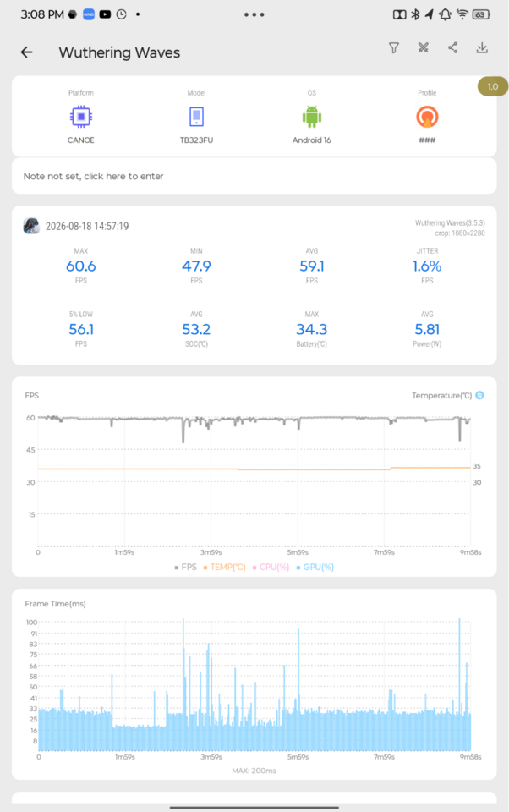Image resolution: width=509 pixels, height=812 pixels.
Task: Click the TB323FU model tablet icon
Action: tap(196, 117)
